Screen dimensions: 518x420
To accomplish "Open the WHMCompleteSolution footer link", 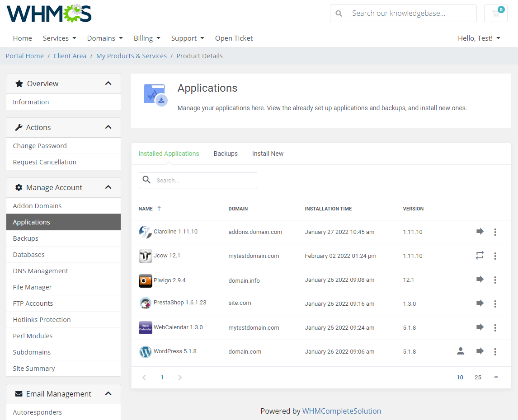I will click(x=342, y=411).
